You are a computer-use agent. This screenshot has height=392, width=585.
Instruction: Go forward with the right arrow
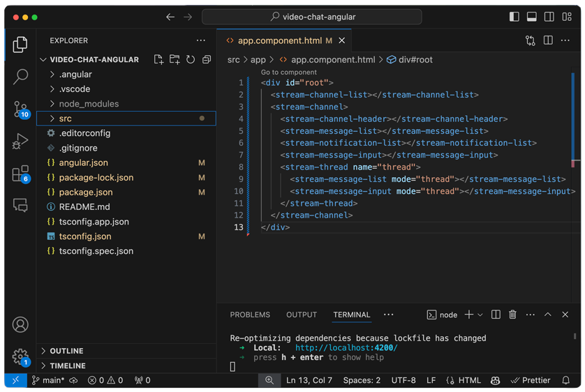188,17
